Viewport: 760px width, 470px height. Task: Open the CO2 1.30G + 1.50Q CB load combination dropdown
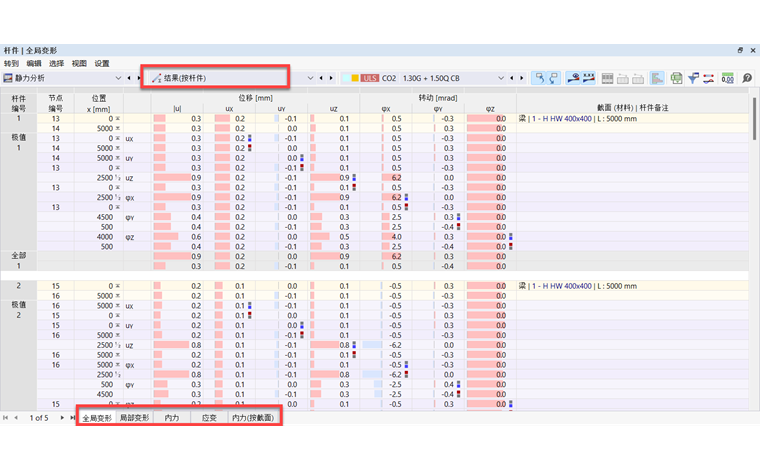point(501,78)
